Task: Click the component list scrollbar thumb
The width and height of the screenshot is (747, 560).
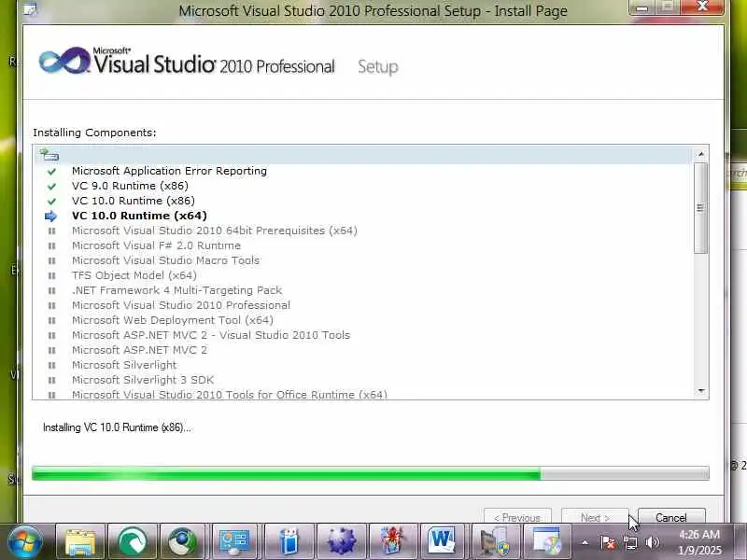Action: click(x=701, y=208)
